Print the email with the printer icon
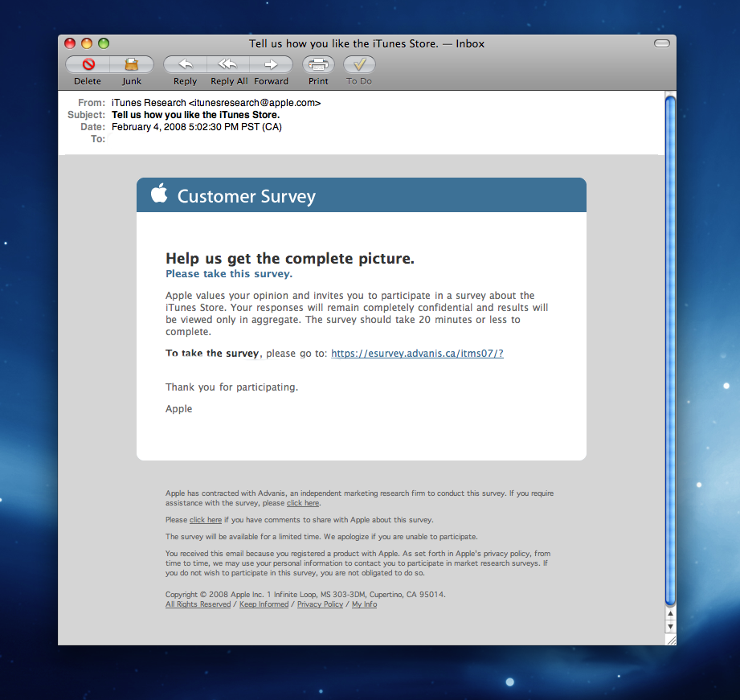Screen dimensions: 740x700 tap(318, 64)
